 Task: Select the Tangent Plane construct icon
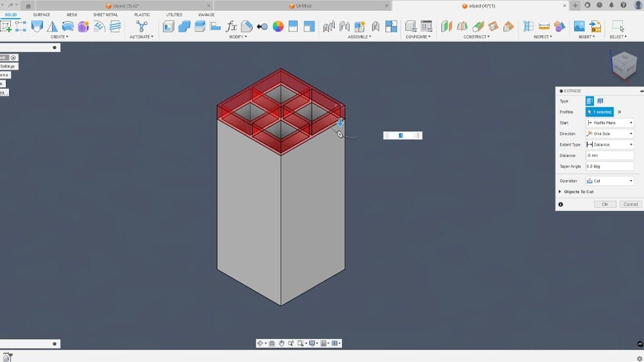478,26
